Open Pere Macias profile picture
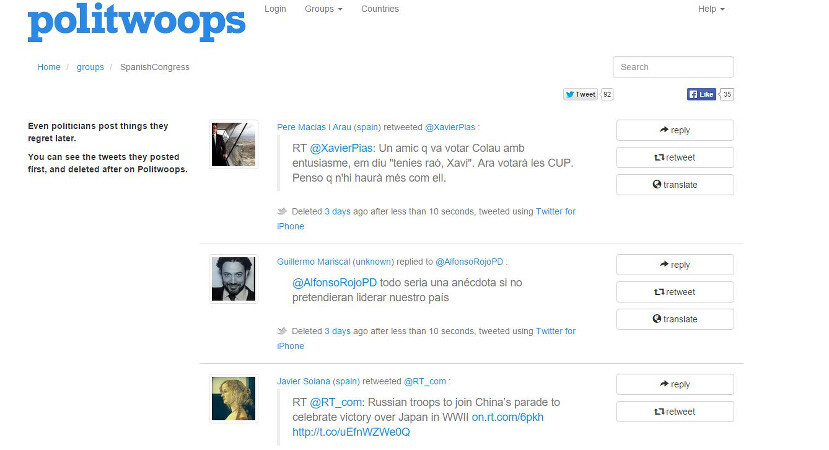 click(233, 144)
